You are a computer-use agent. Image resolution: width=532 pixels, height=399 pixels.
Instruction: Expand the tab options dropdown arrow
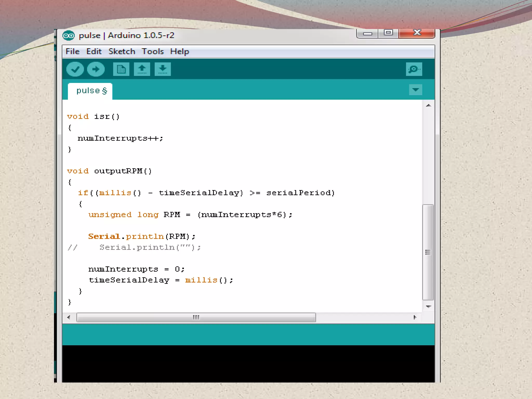pos(415,90)
